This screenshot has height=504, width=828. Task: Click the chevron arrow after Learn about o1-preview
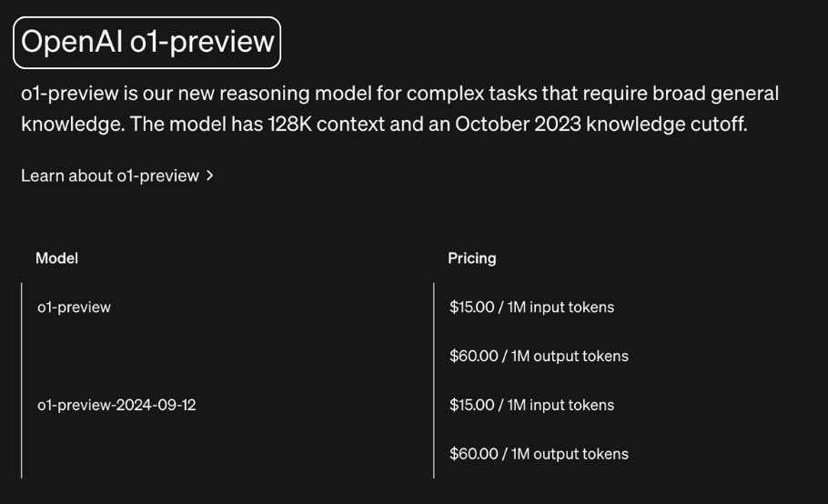pos(209,176)
